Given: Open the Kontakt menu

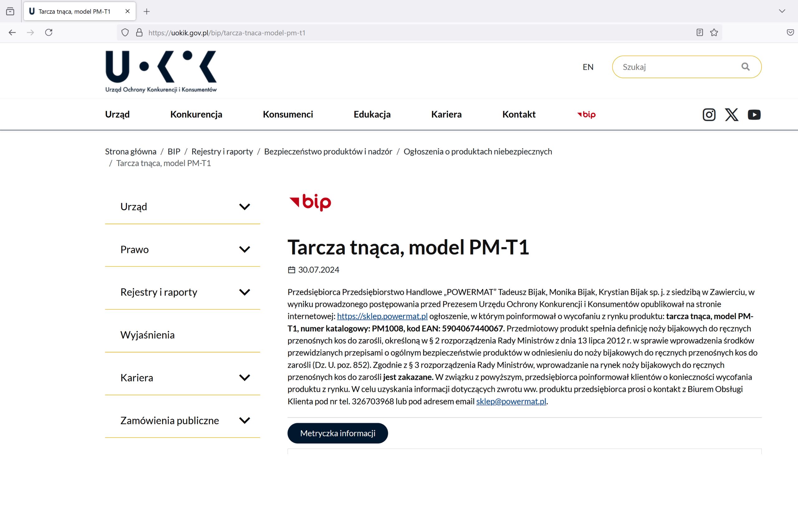Looking at the screenshot, I should point(519,114).
